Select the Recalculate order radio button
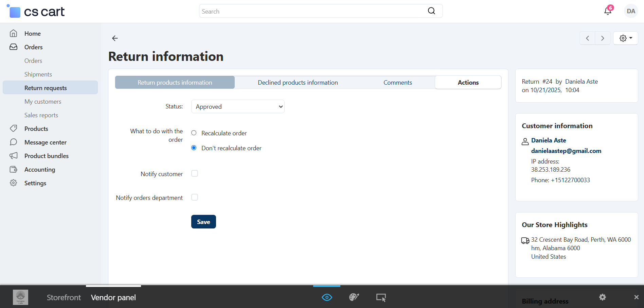The height and width of the screenshot is (308, 644). 194,133
